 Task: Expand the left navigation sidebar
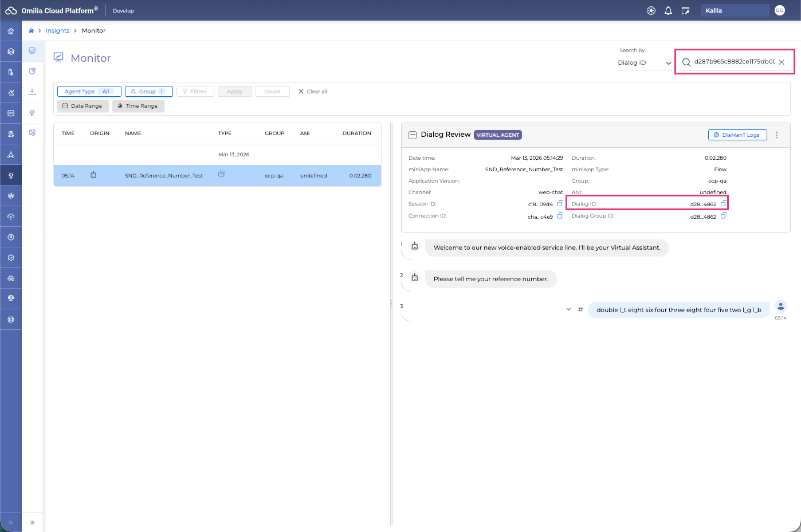[x=10, y=522]
